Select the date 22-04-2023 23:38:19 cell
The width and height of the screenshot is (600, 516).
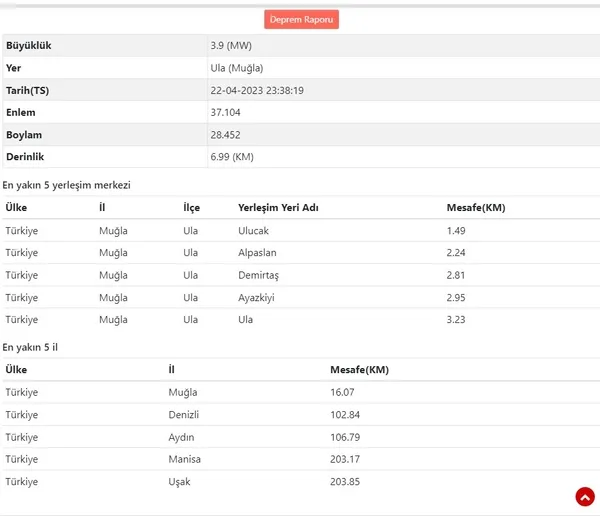tap(257, 90)
